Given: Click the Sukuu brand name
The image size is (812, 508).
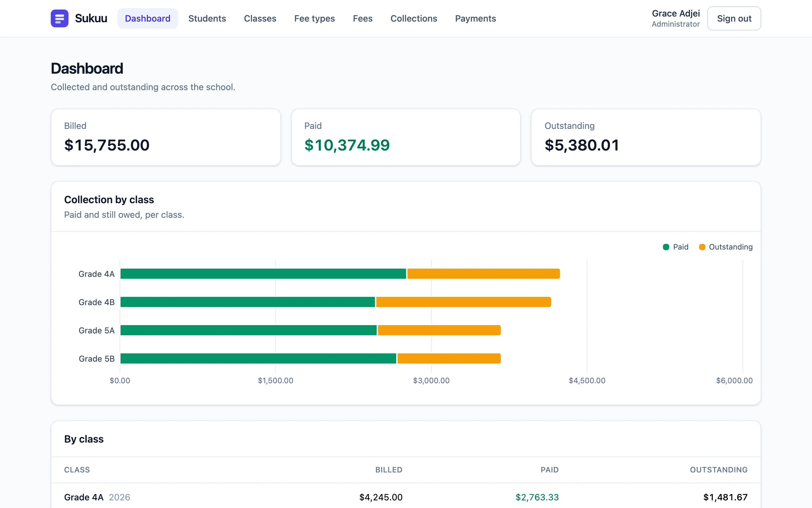Looking at the screenshot, I should (x=91, y=18).
